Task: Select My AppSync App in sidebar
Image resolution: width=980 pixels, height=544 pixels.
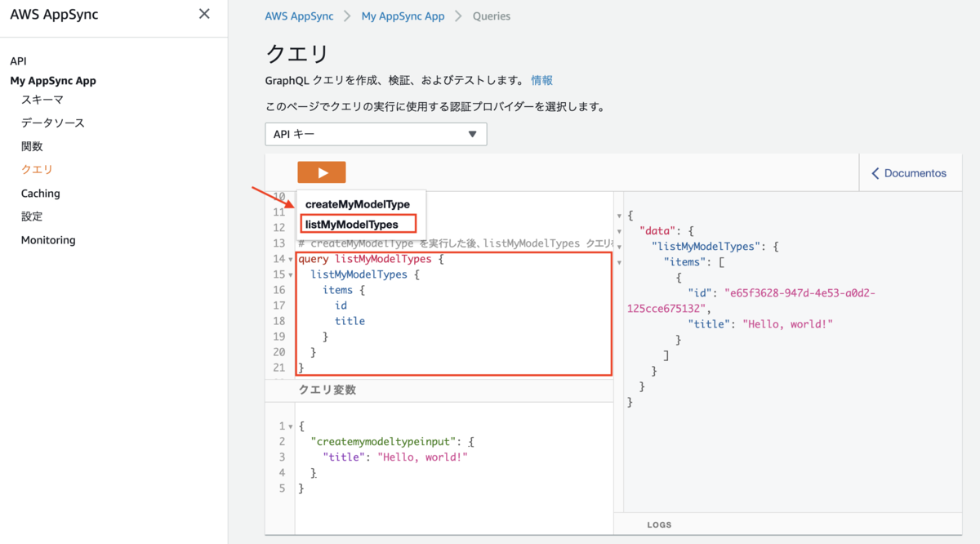Action: point(53,81)
